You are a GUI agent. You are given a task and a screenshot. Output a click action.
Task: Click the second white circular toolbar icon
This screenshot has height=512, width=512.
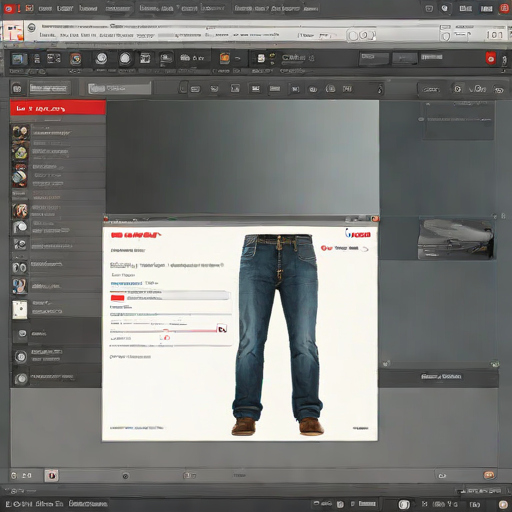pos(125,59)
